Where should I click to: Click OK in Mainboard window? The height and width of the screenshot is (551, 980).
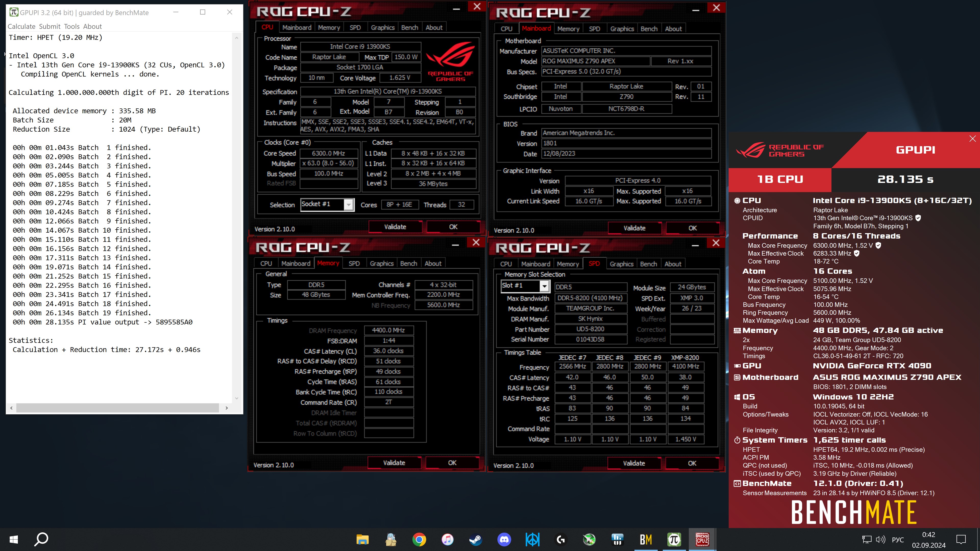coord(692,228)
